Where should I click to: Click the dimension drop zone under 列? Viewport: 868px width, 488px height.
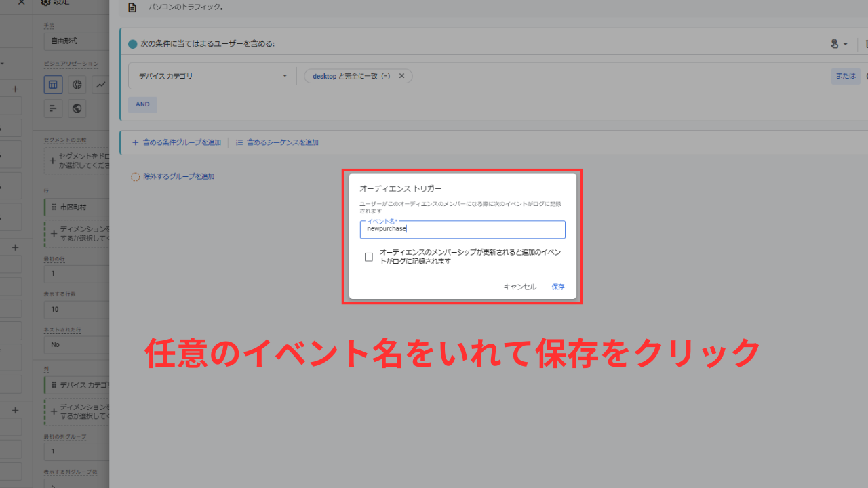coord(77,411)
